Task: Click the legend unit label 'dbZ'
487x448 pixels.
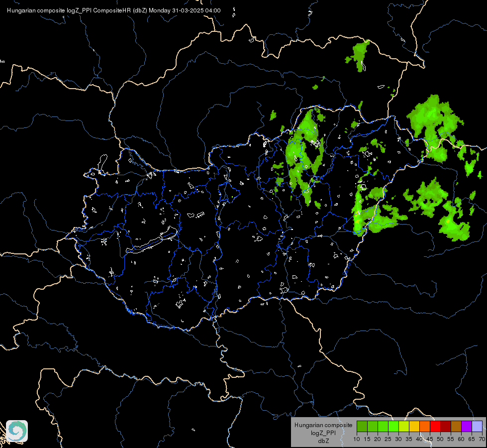Action: click(x=323, y=441)
